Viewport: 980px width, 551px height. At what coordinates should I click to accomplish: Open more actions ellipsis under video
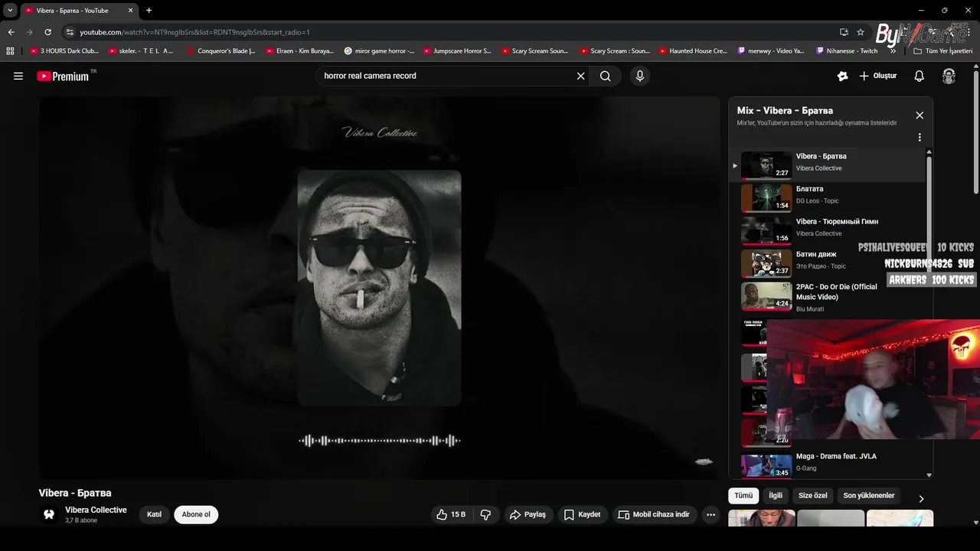[x=710, y=515]
